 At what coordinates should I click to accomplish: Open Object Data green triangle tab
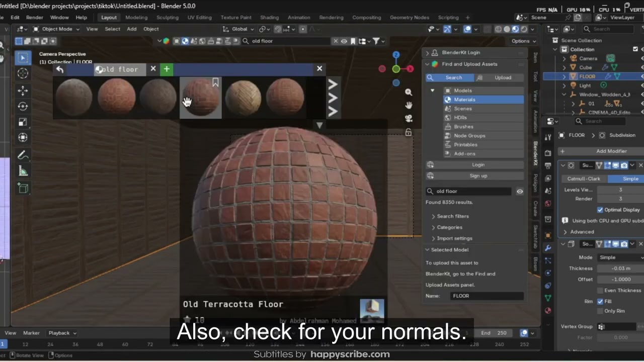[548, 298]
